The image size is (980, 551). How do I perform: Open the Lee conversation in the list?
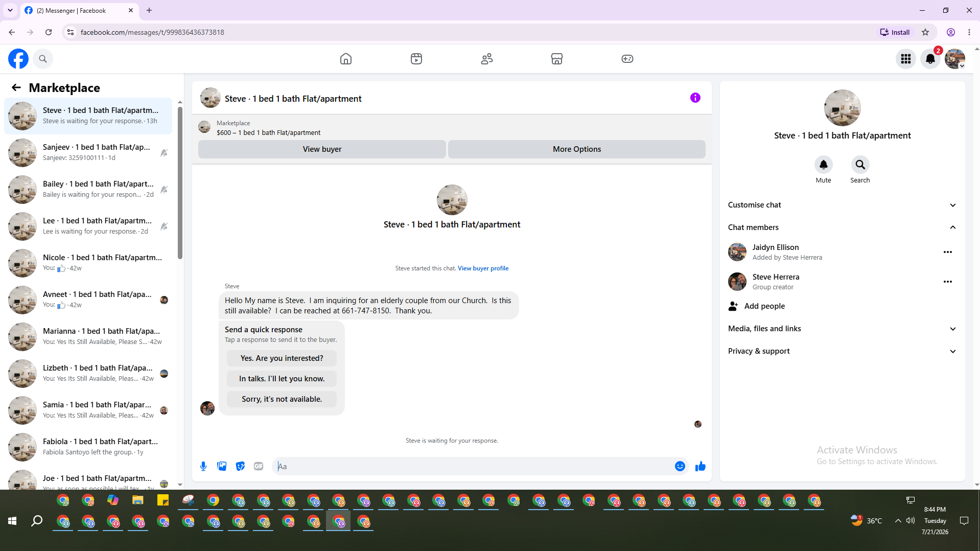pyautogui.click(x=88, y=226)
